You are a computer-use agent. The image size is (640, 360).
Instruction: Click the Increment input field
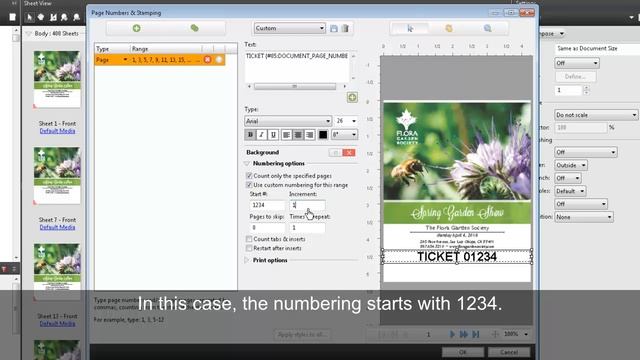[307, 205]
